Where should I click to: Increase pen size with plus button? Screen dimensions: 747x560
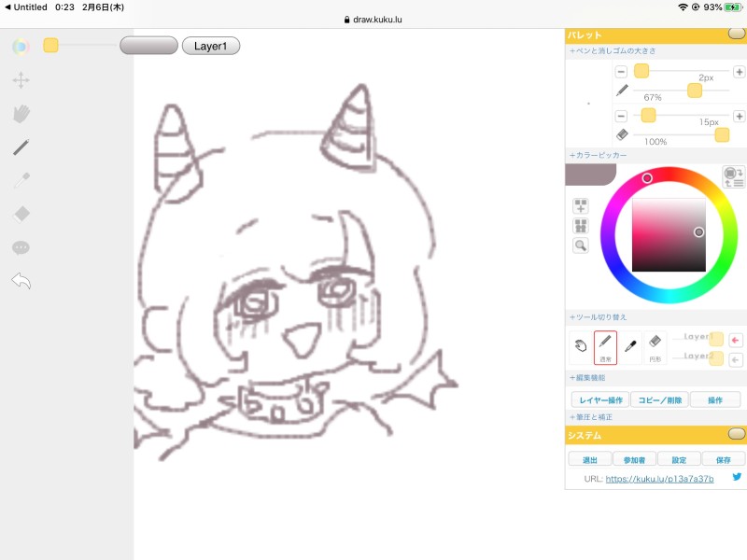[739, 72]
